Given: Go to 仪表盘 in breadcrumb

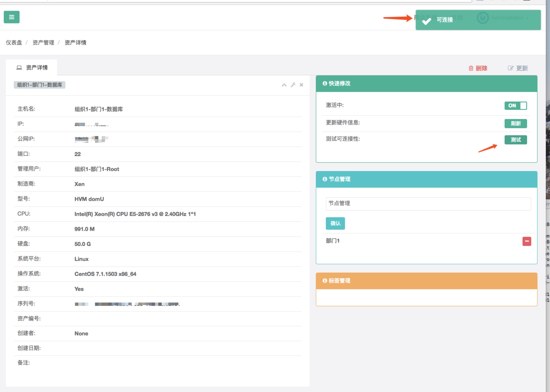Looking at the screenshot, I should [14, 43].
